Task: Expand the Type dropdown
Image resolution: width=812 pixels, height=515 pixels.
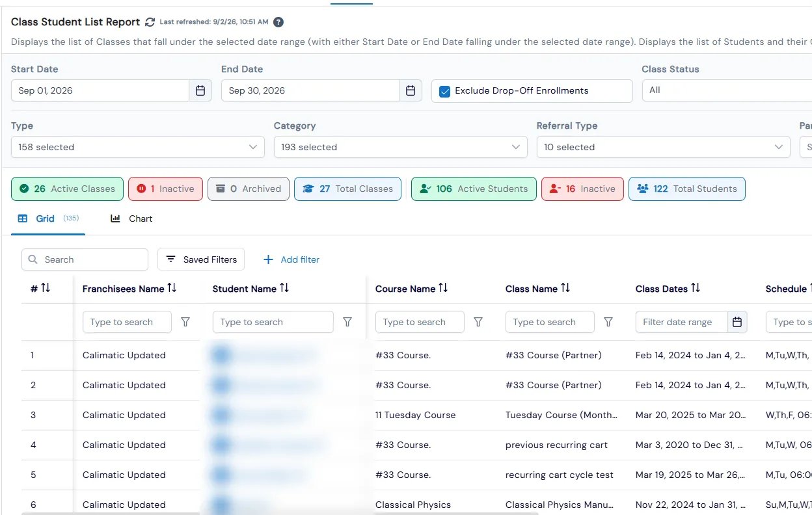Action: pyautogui.click(x=138, y=147)
